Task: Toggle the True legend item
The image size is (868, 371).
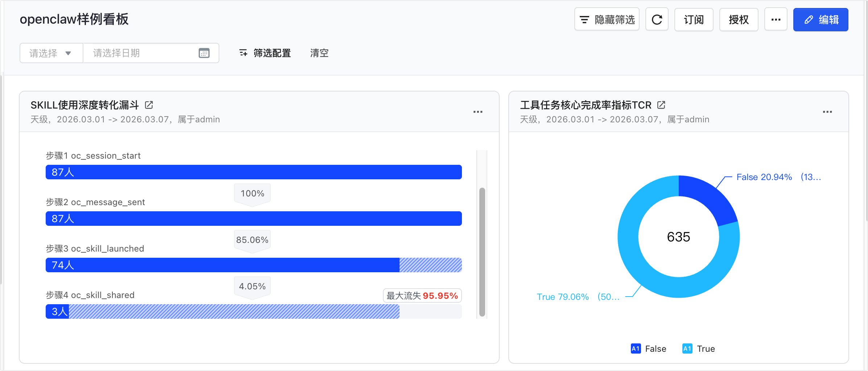Action: pyautogui.click(x=699, y=349)
